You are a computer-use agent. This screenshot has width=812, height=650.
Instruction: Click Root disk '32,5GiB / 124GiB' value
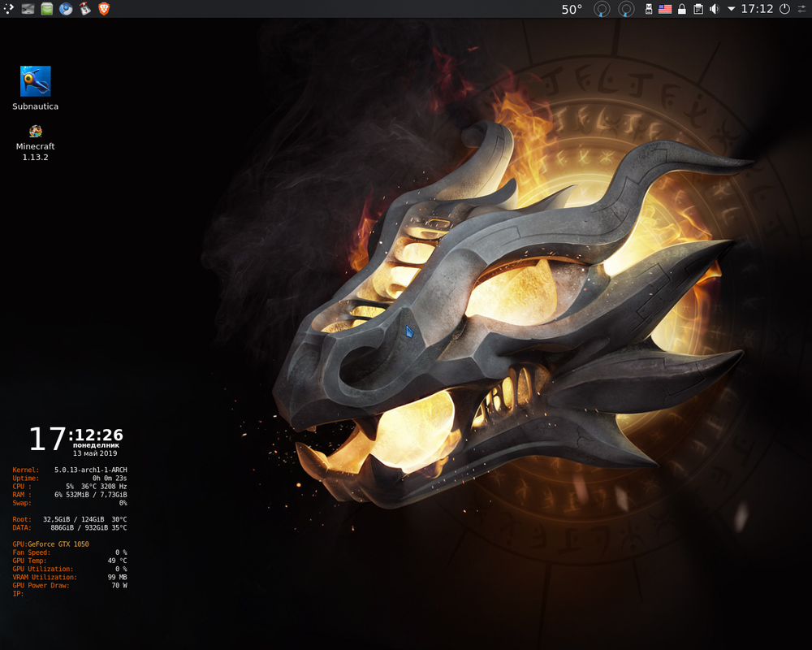pos(74,519)
